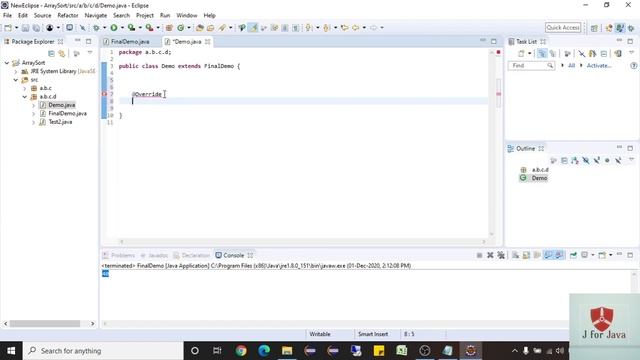Viewport: 640px width, 360px height.
Task: Click the Quick Access box
Action: tap(563, 27)
